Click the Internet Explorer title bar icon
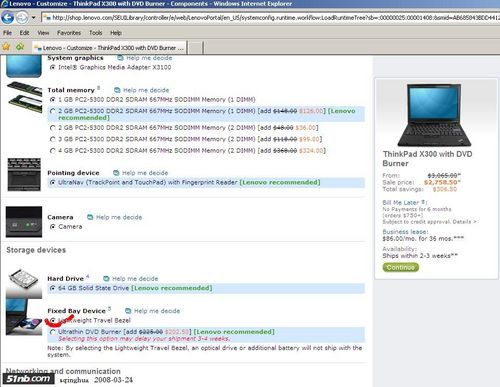This screenshot has height=387, width=500. [x=4, y=4]
